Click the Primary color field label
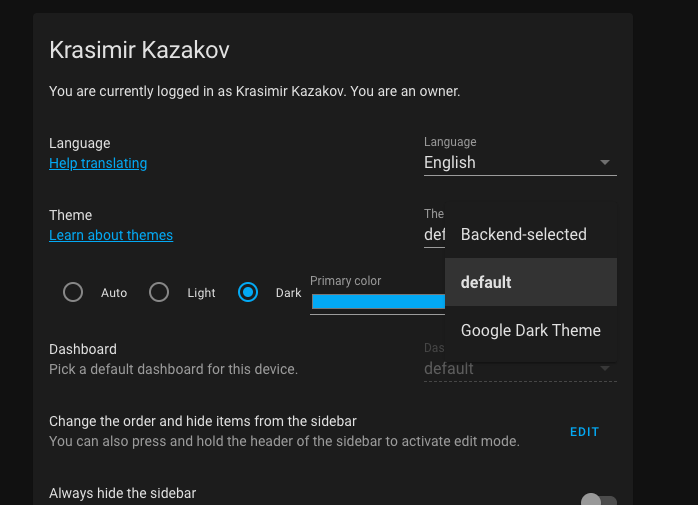 pyautogui.click(x=345, y=281)
